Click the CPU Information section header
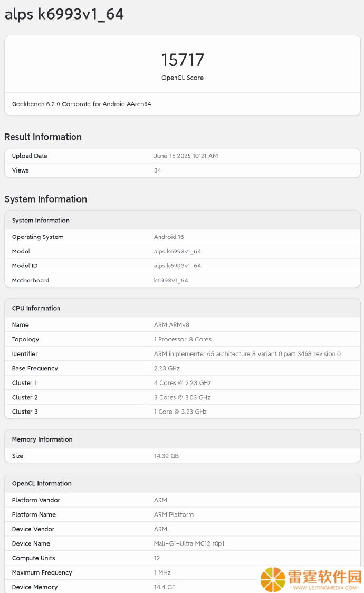Image resolution: width=364 pixels, height=593 pixels. coord(36,308)
